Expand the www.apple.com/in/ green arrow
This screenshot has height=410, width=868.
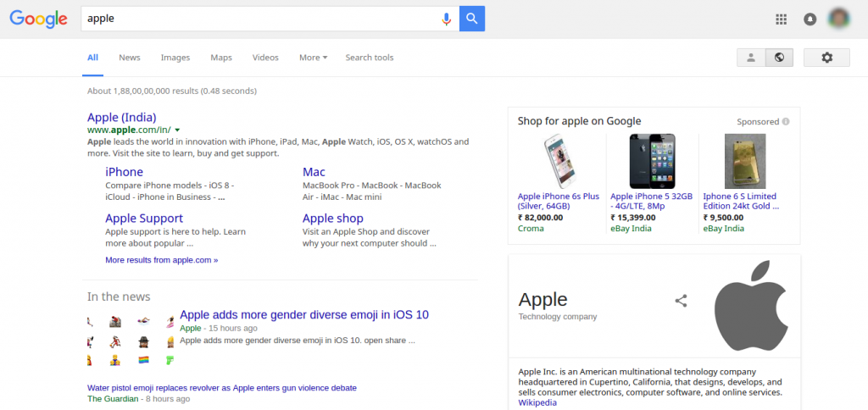click(x=177, y=130)
